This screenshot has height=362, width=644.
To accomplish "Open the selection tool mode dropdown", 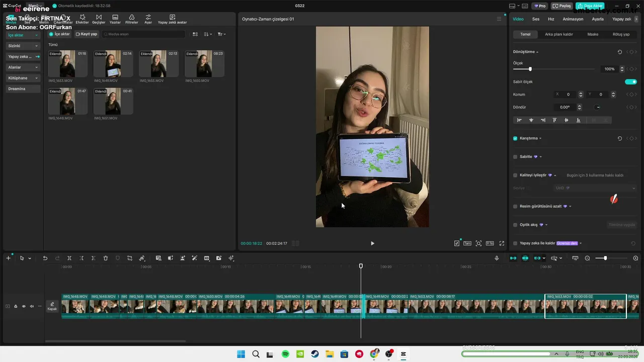I will 30,258.
